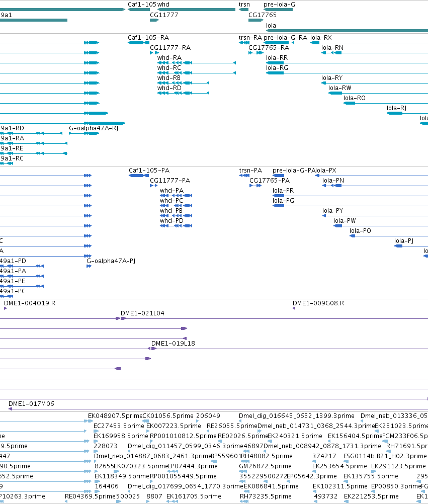This screenshot has height=504, width=428.
Task: Click protein whd-PC label
Action: click(172, 201)
